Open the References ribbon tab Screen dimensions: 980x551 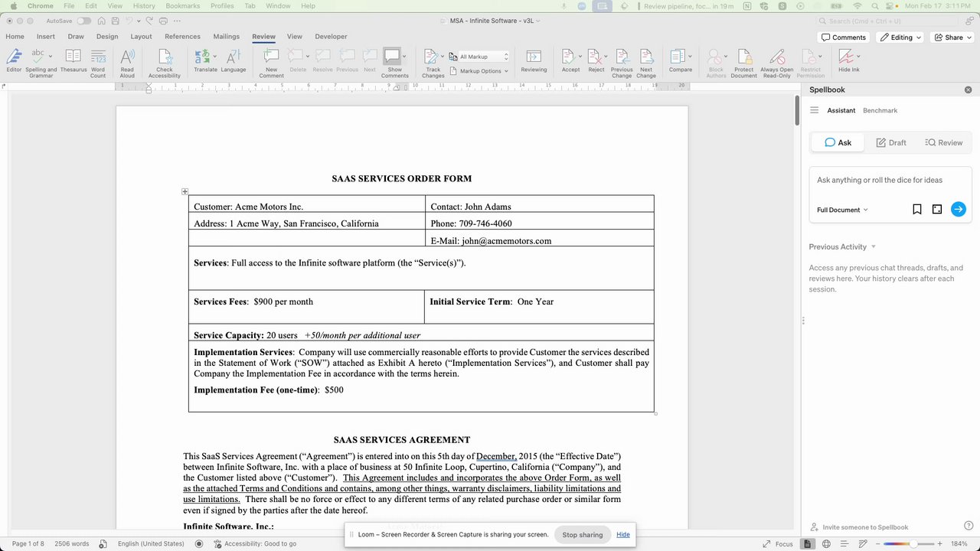(x=182, y=36)
